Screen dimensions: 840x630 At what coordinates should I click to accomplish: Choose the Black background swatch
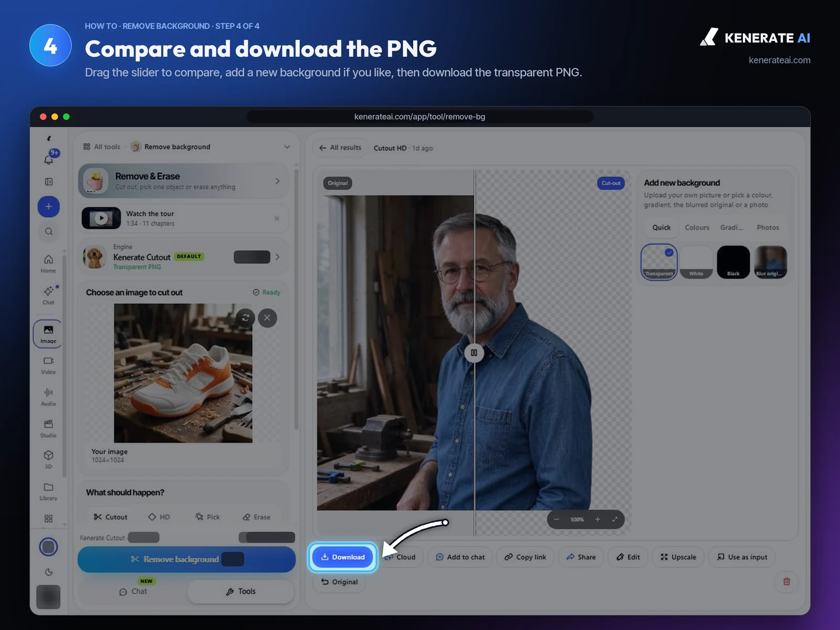[x=733, y=261]
